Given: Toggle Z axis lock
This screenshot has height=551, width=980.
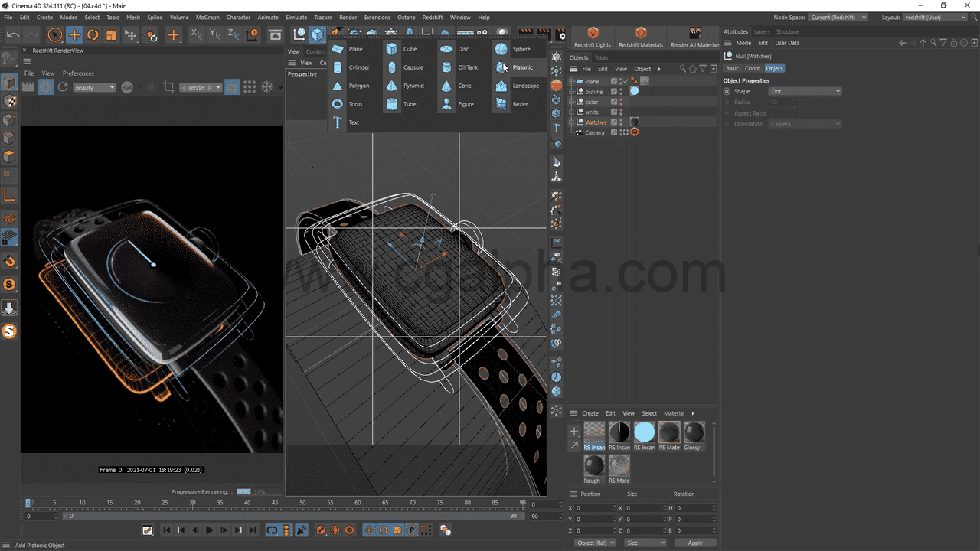Looking at the screenshot, I should point(234,34).
